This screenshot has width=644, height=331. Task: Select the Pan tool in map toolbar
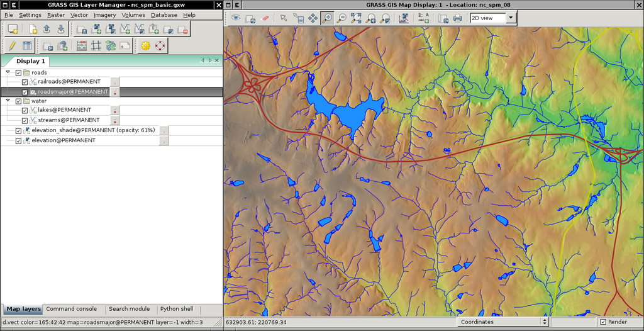[x=313, y=18]
